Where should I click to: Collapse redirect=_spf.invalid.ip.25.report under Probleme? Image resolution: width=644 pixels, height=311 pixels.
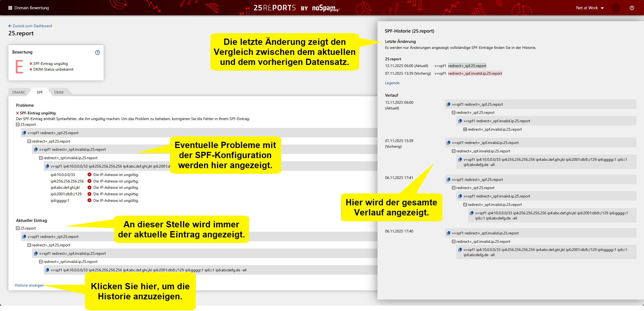[x=41, y=158]
